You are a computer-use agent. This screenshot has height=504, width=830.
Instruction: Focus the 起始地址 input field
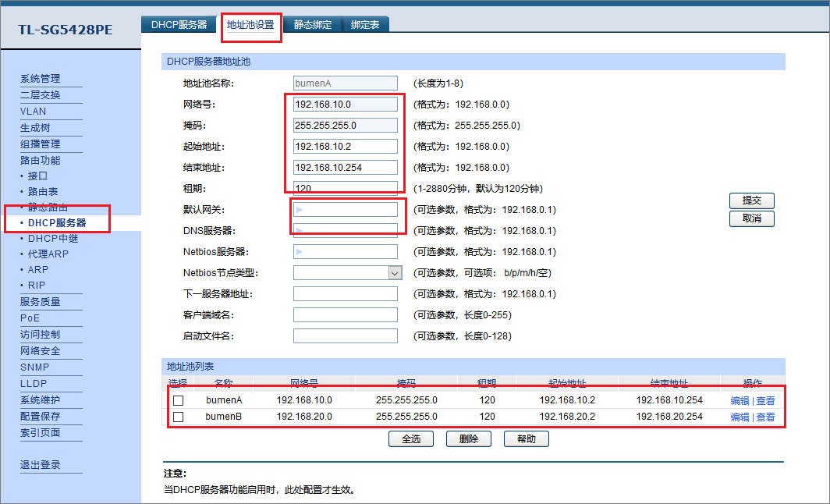tap(345, 146)
